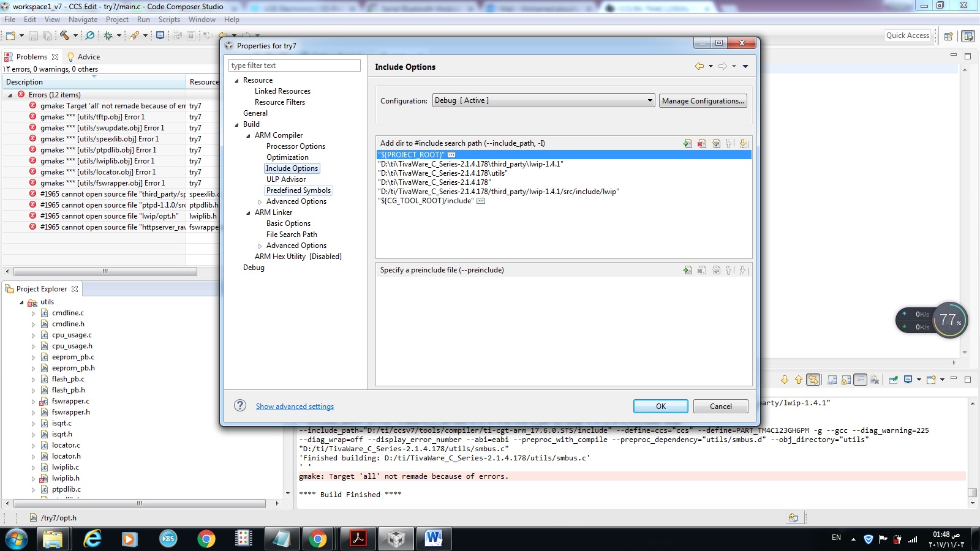
Task: Open the File menu
Action: point(10,20)
